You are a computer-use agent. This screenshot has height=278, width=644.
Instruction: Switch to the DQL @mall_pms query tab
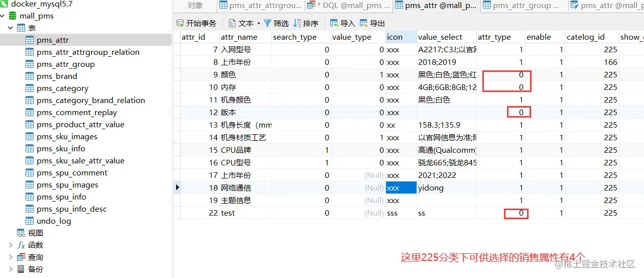[348, 6]
